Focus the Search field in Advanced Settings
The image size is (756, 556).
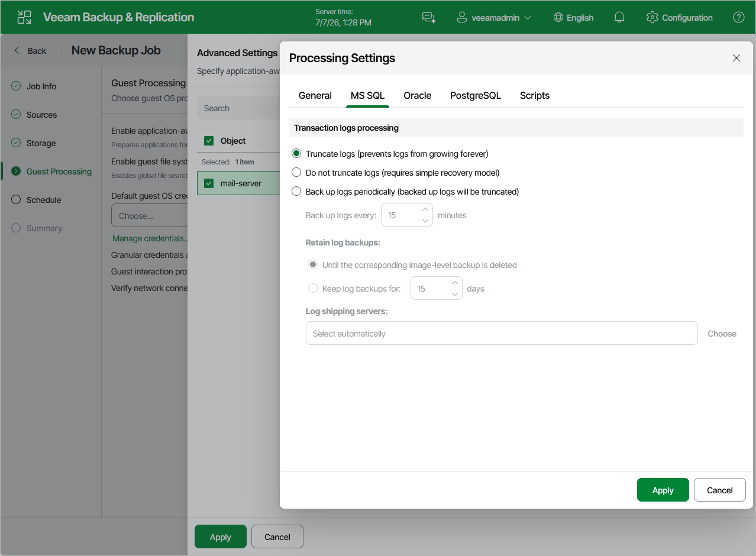tap(238, 108)
